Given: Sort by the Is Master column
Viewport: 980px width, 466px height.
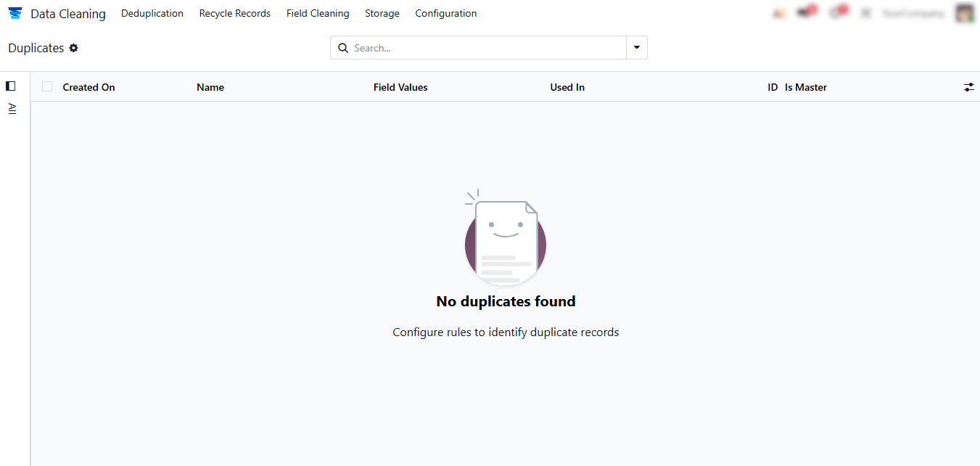Looking at the screenshot, I should 805,87.
